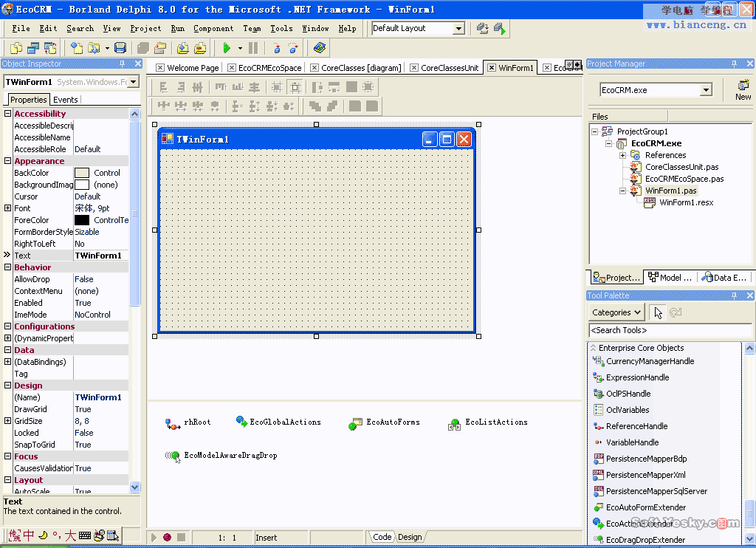Close the Object Inspector panel
756x548 pixels.
[138, 64]
